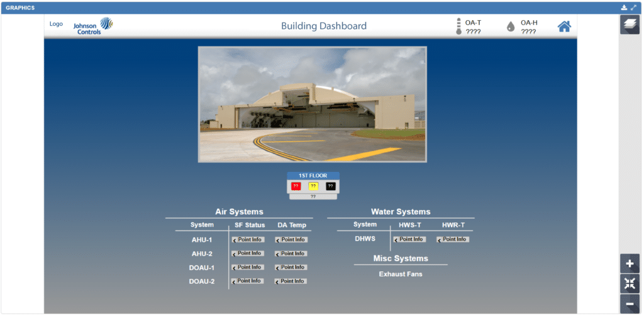
Task: Click the Misc Systems heading
Action: [x=401, y=259]
